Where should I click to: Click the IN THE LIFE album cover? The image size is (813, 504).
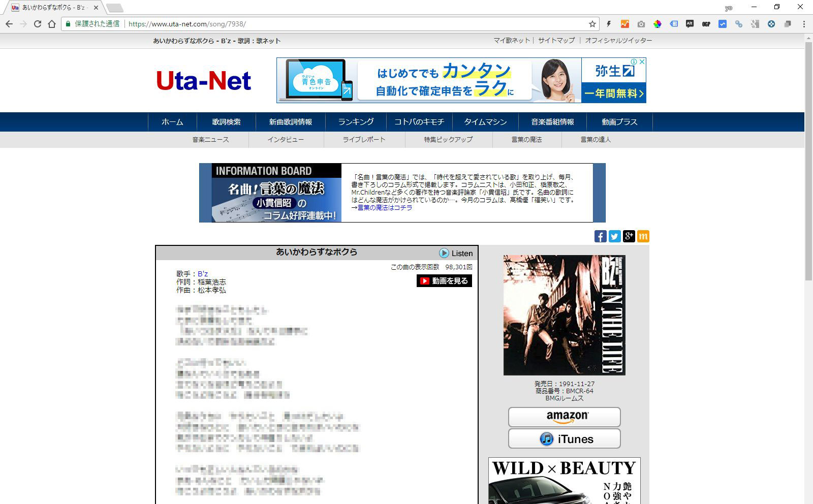click(x=564, y=315)
